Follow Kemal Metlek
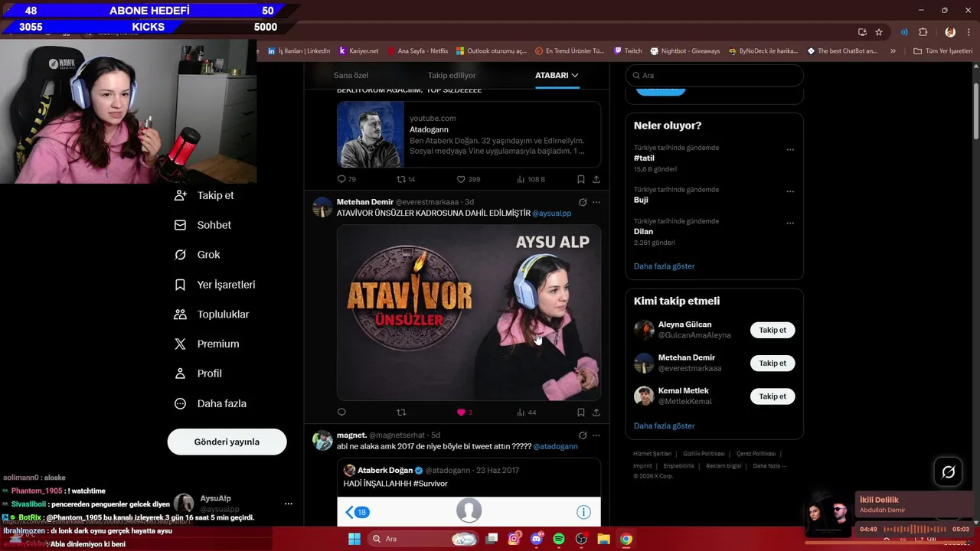 [x=773, y=396]
